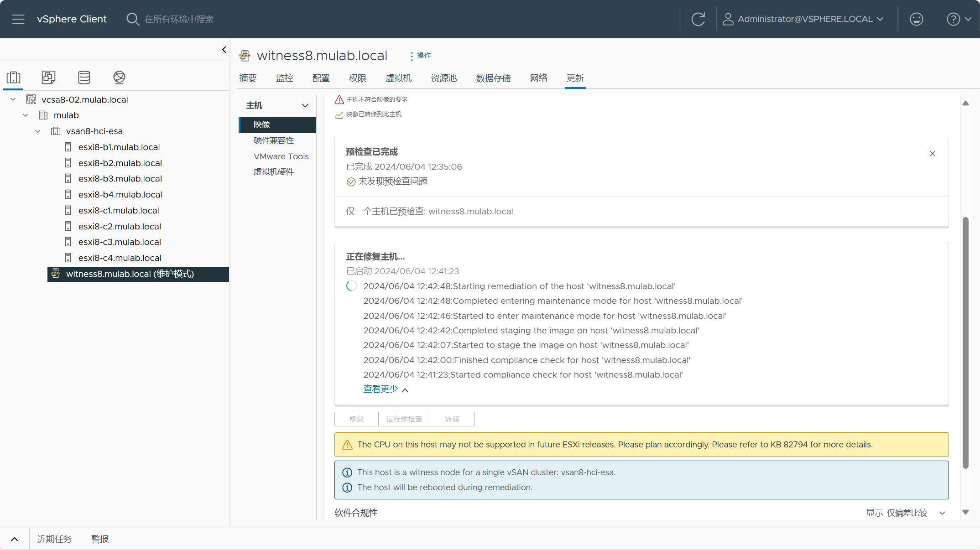Image resolution: width=980 pixels, height=550 pixels.
Task: Select 映像 in the update side menu
Action: 277,125
